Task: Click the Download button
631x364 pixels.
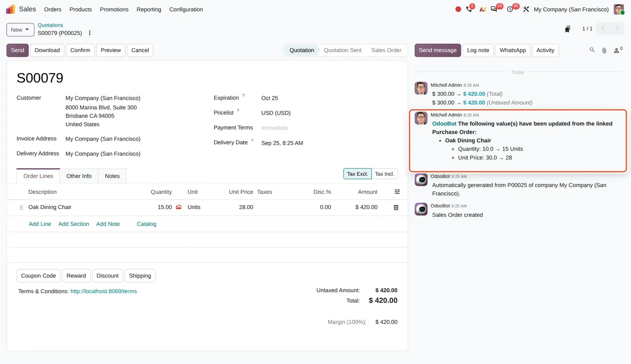Action: (x=47, y=50)
